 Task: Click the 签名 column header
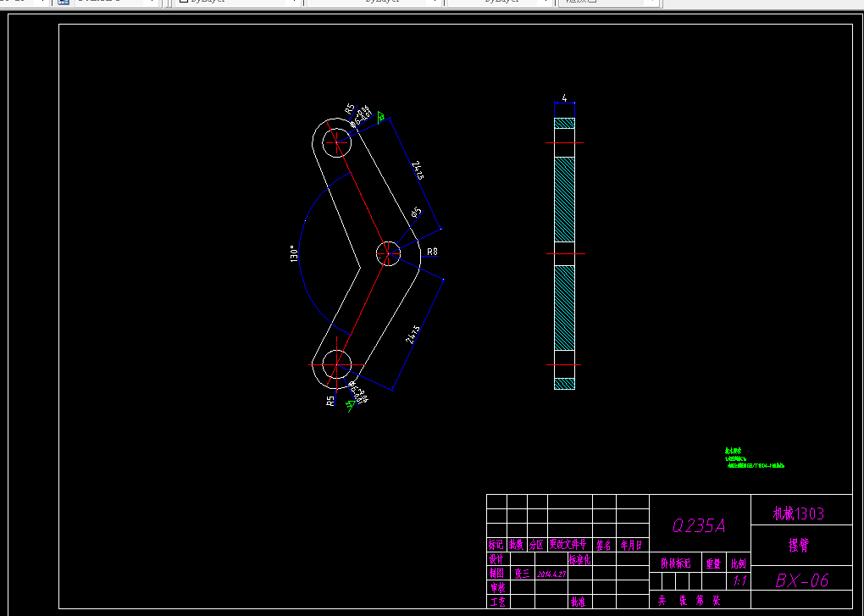(604, 545)
